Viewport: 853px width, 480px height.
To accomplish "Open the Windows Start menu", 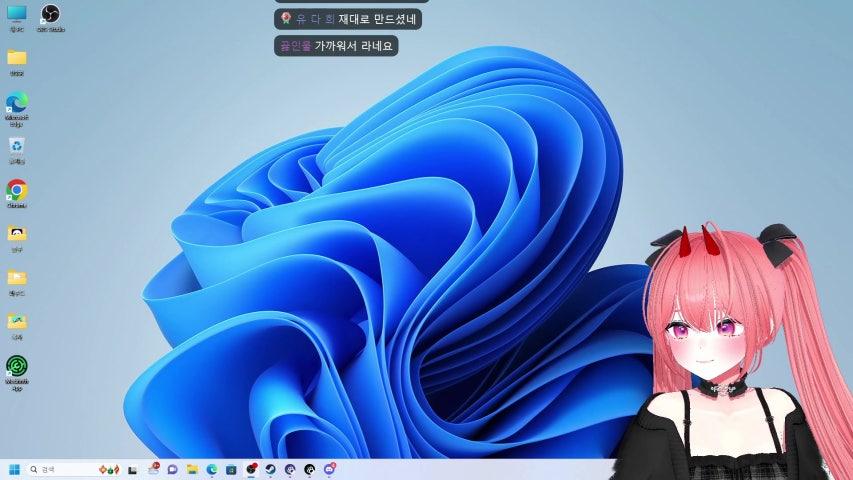I will click(14, 469).
